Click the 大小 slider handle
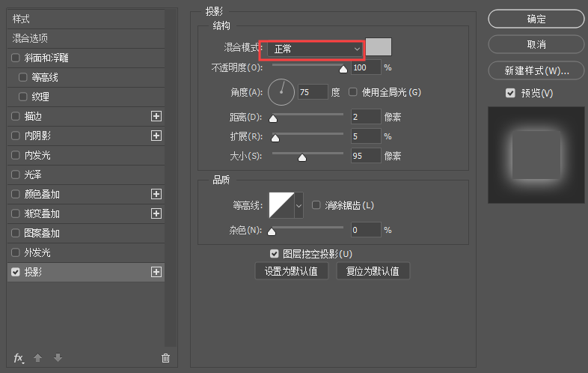Viewport: 588px width, 373px height. [x=302, y=158]
